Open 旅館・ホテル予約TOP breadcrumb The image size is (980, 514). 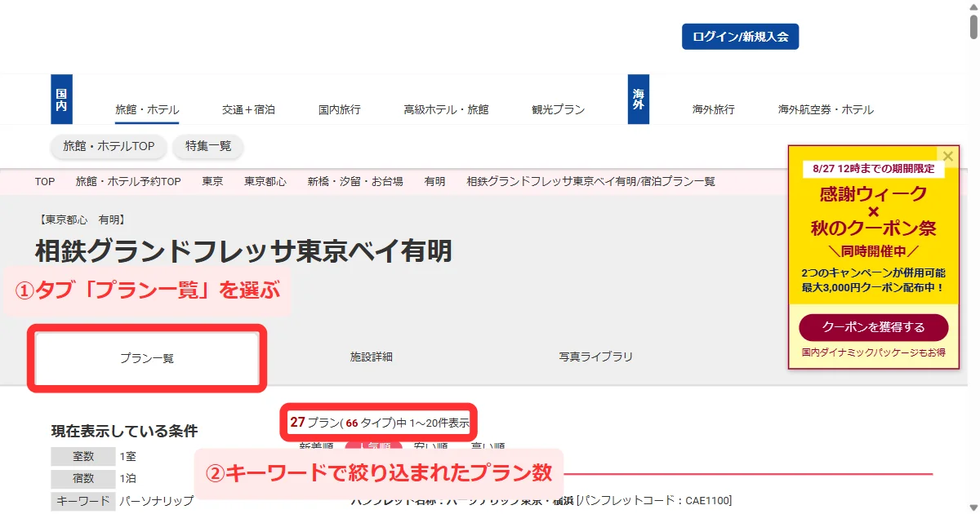click(128, 181)
